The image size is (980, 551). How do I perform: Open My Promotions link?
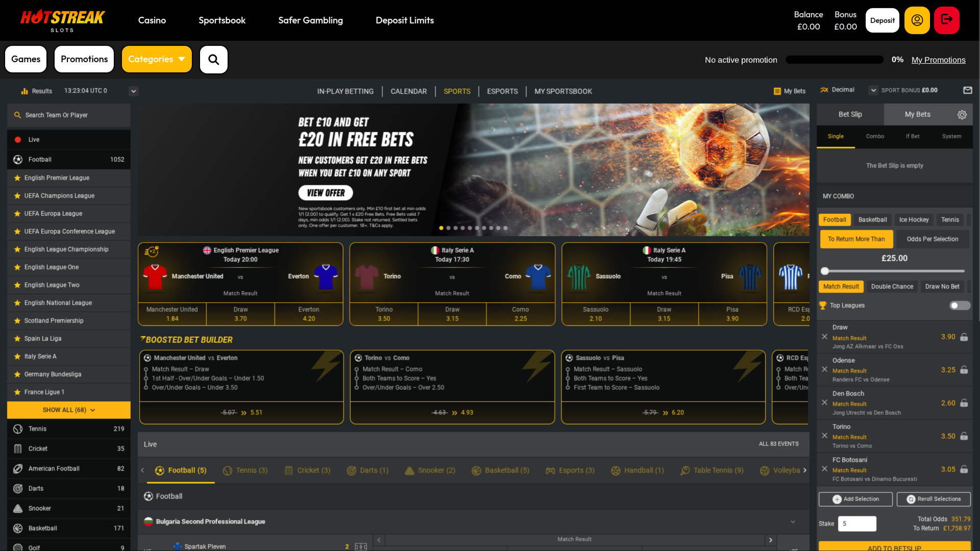939,60
